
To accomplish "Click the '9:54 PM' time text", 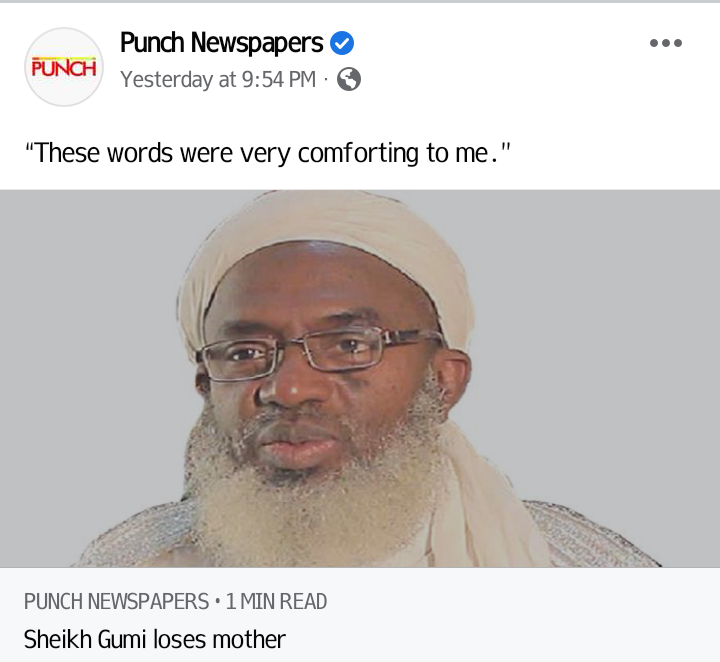I will [279, 79].
